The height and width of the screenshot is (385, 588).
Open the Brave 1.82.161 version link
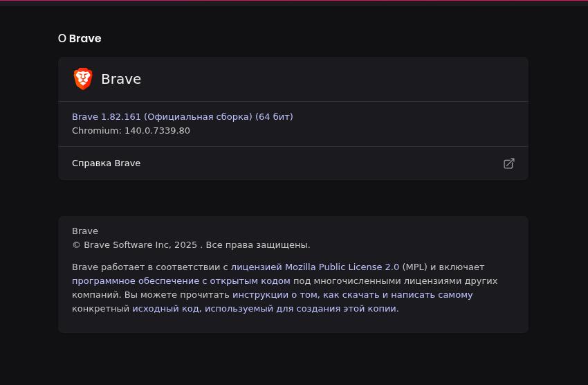(x=182, y=116)
